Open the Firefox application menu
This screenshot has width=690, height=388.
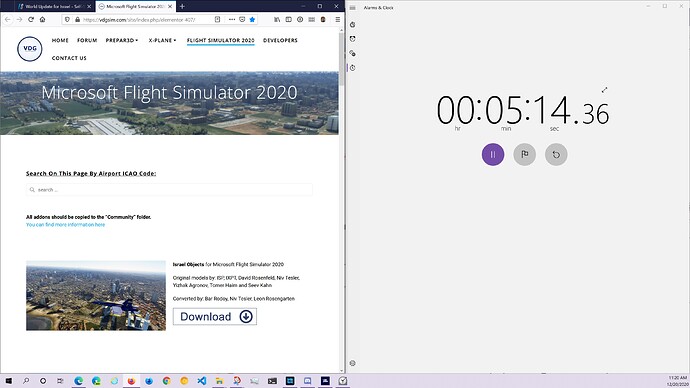338,19
